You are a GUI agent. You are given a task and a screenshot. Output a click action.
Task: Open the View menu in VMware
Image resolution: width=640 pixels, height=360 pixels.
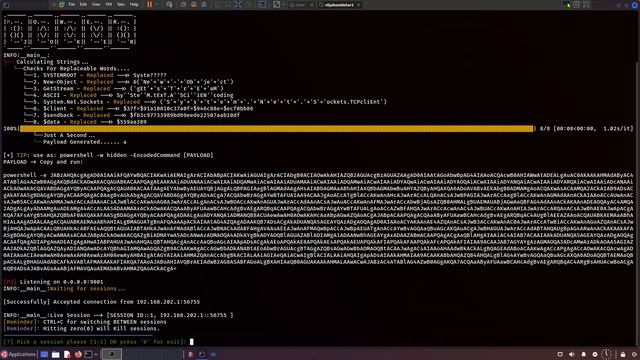pos(96,4)
